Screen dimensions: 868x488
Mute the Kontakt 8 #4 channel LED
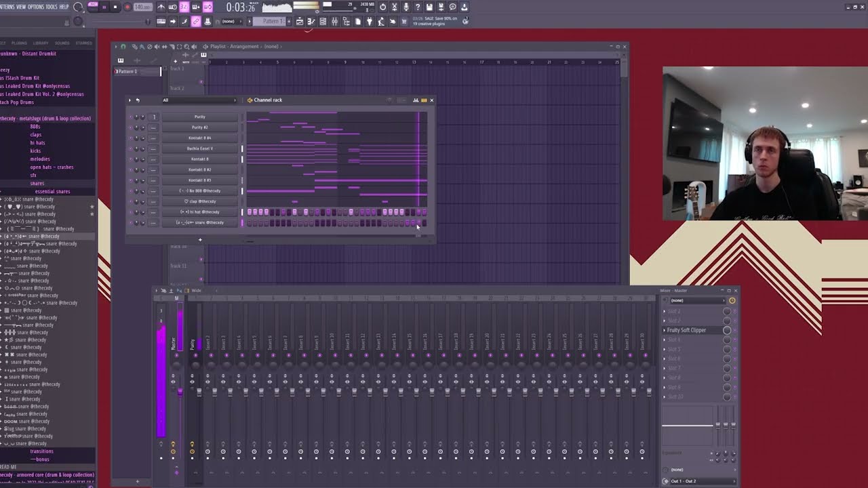(131, 138)
